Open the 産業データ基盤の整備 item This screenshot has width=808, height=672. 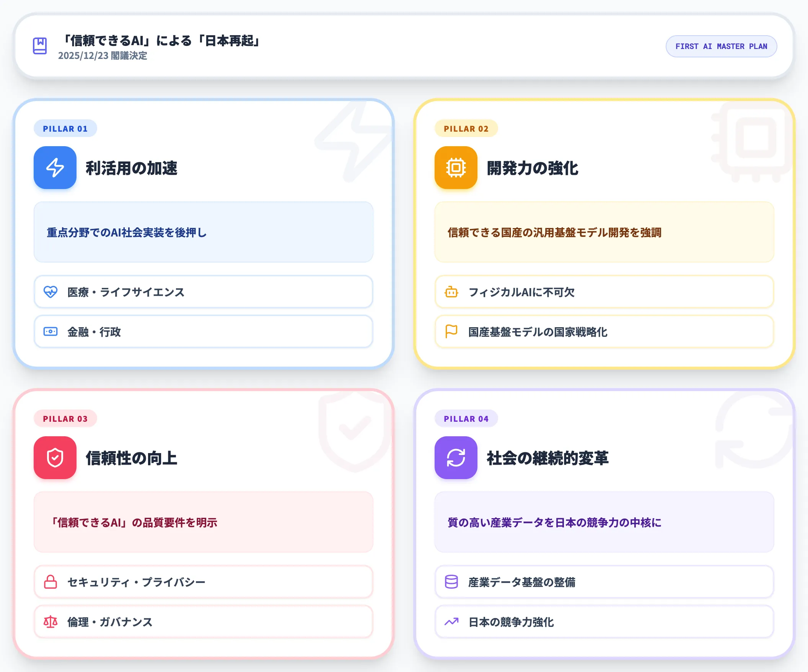coord(604,582)
